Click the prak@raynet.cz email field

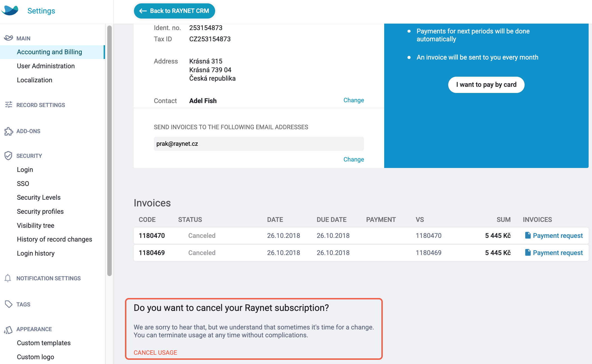point(259,144)
